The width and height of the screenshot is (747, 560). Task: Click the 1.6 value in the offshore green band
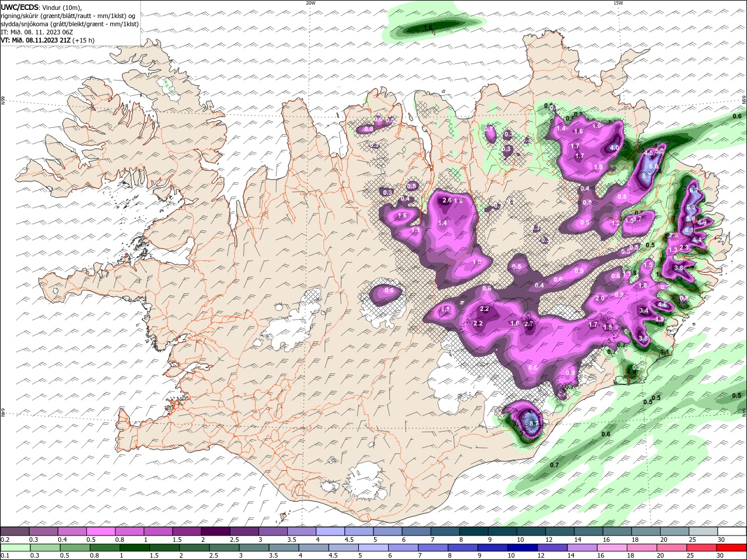point(428,27)
